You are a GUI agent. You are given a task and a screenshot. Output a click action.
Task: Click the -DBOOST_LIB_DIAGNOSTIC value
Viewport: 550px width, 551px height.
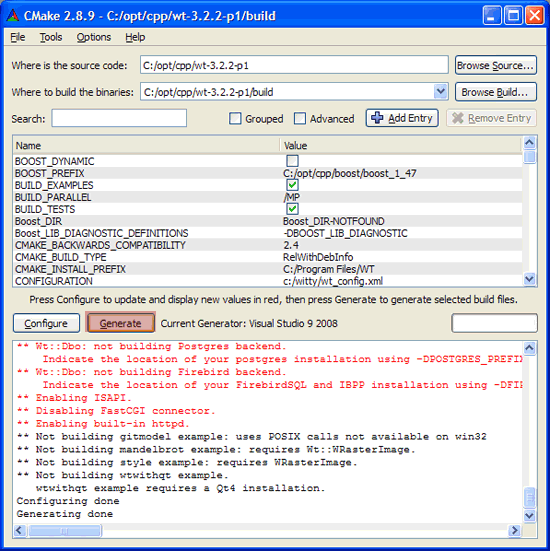coord(345,233)
